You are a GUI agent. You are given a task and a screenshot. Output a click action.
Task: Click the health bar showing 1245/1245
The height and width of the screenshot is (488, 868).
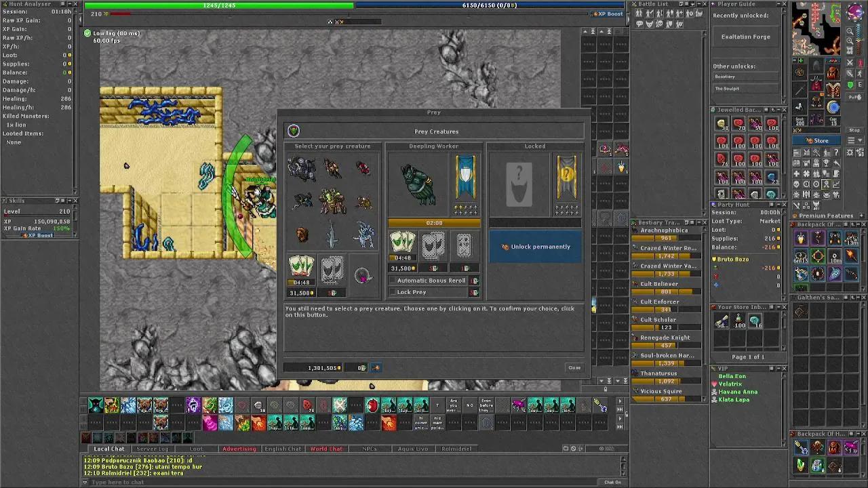[219, 5]
